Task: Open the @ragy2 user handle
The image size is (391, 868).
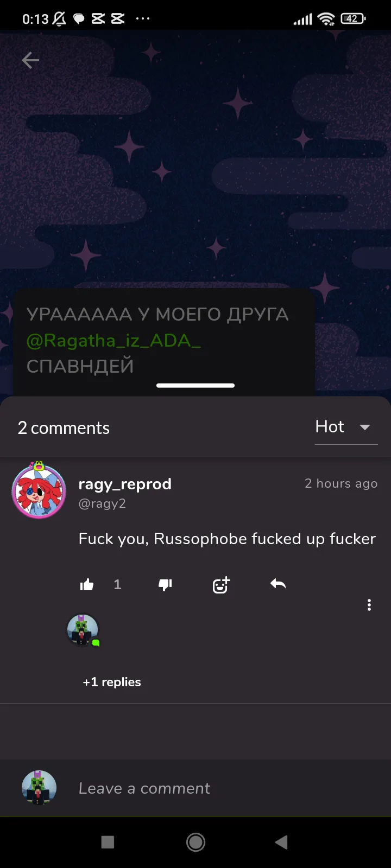Action: point(102,503)
